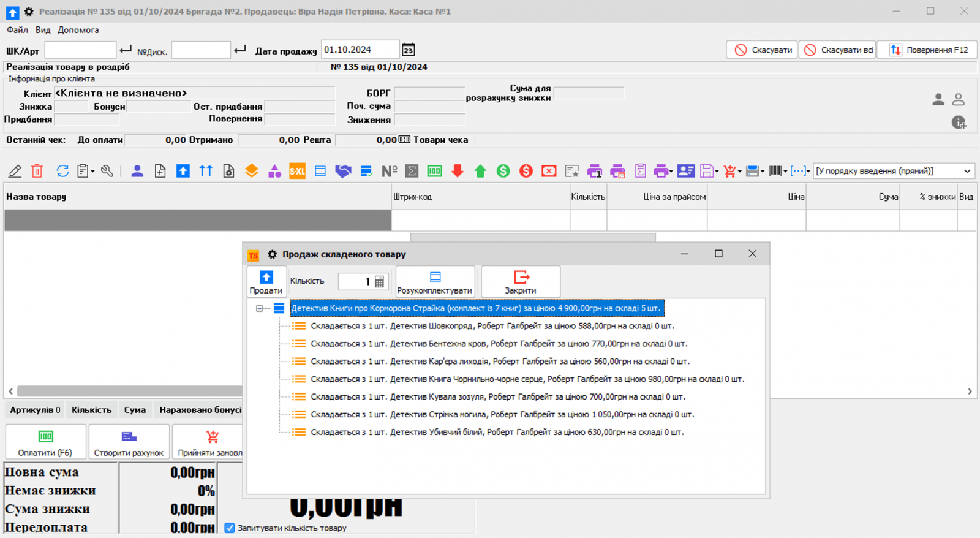Viewport: 980px width, 538px height.
Task: Open the Файл menu
Action: (17, 30)
